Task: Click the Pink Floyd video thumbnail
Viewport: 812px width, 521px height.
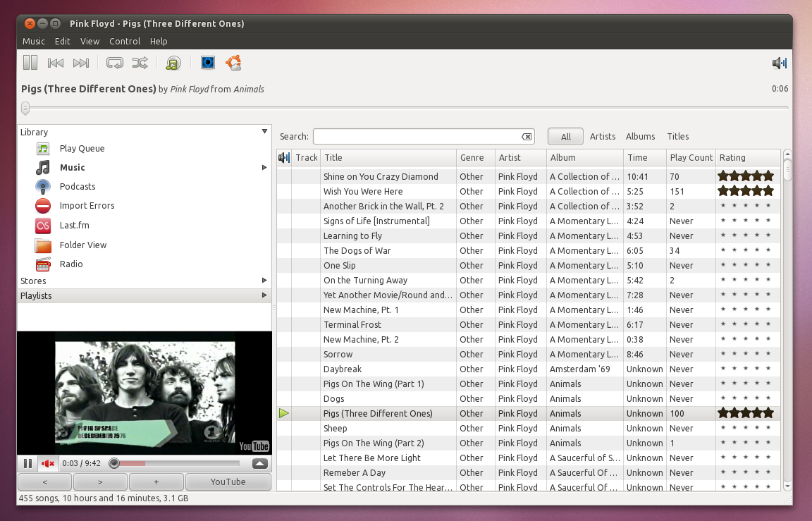Action: [x=145, y=393]
